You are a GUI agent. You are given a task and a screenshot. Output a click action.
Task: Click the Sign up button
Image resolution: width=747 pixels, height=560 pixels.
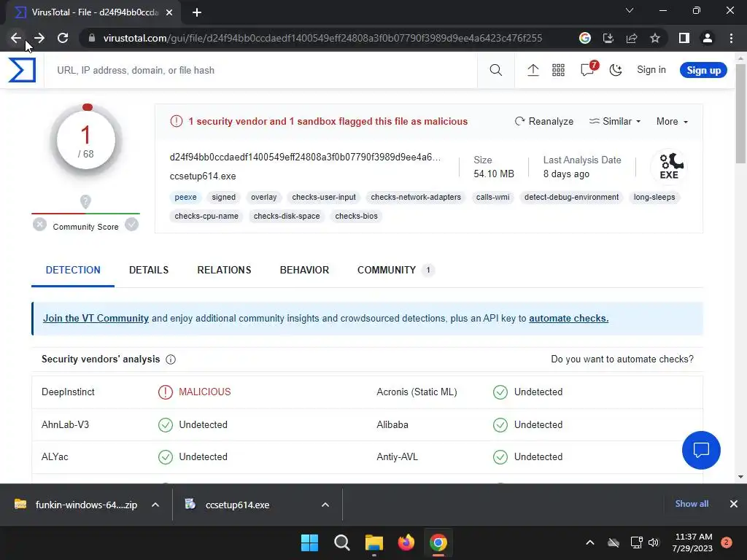pos(703,70)
